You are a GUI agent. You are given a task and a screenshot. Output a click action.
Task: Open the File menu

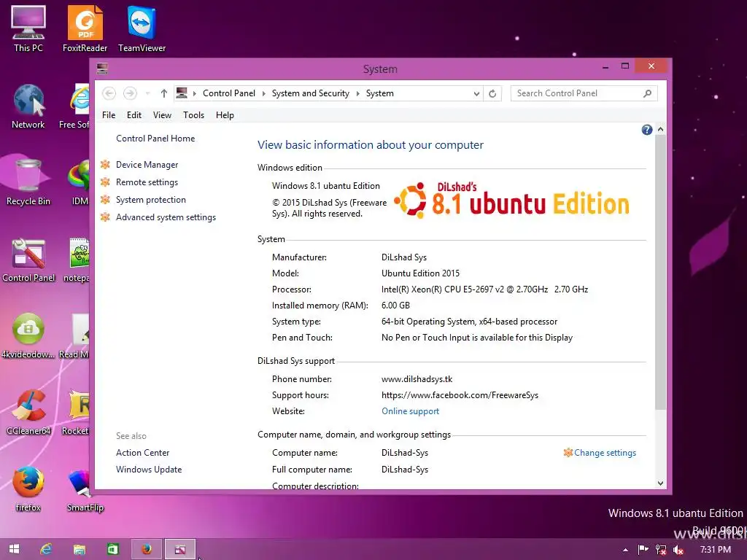tap(109, 115)
